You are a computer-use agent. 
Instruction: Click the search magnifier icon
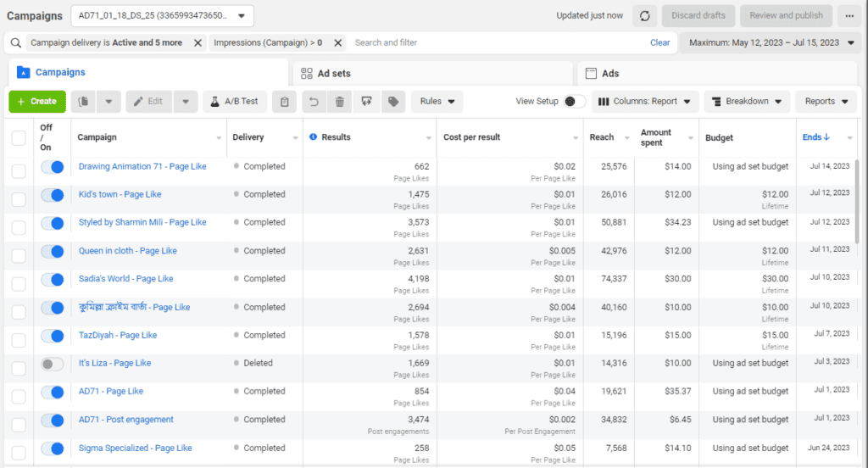click(16, 42)
